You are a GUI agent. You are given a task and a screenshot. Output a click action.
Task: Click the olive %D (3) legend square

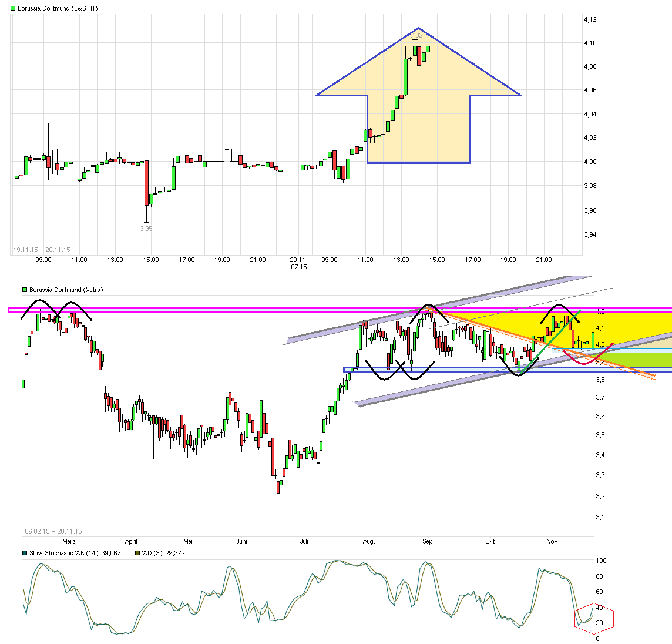click(137, 553)
